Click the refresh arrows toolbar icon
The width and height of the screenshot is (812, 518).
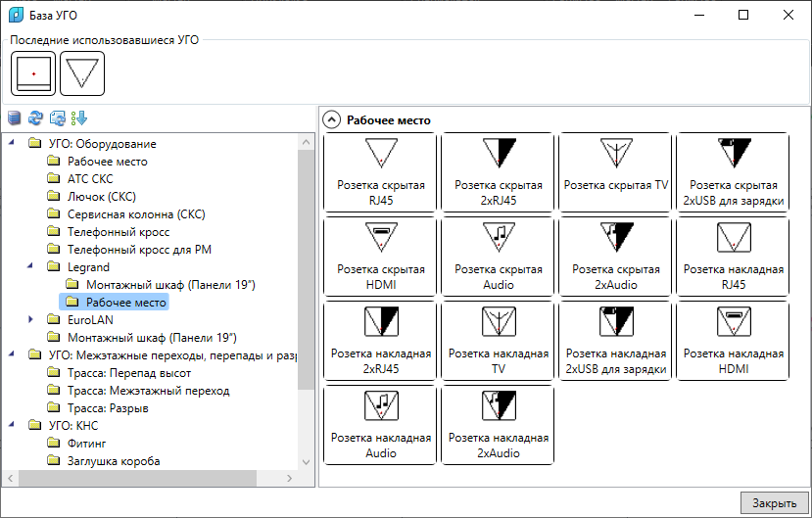pyautogui.click(x=35, y=118)
